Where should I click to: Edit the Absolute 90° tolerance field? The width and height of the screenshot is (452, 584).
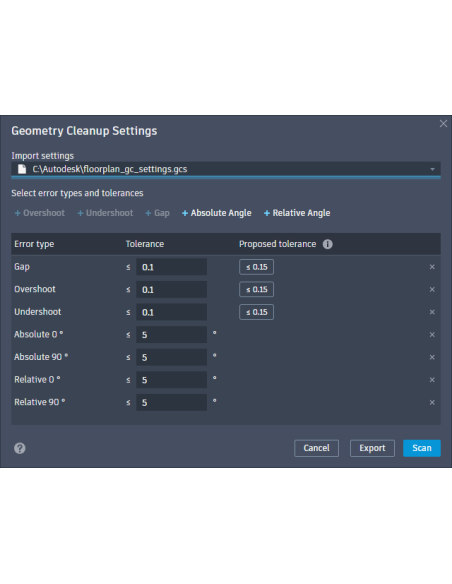pos(171,357)
